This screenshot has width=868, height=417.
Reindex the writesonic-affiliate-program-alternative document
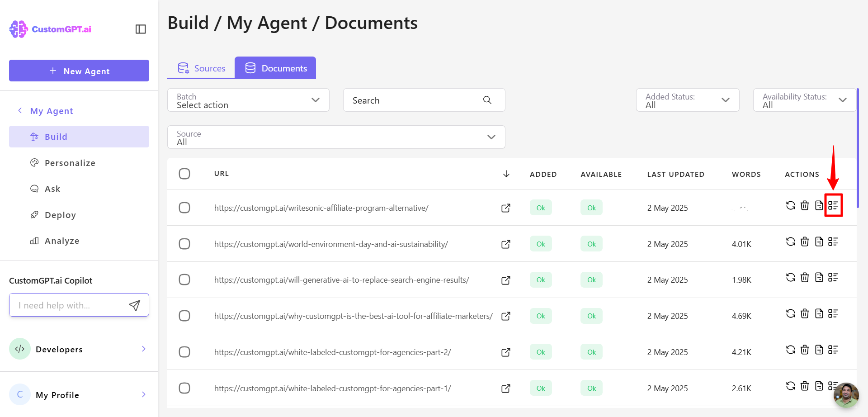pyautogui.click(x=790, y=205)
